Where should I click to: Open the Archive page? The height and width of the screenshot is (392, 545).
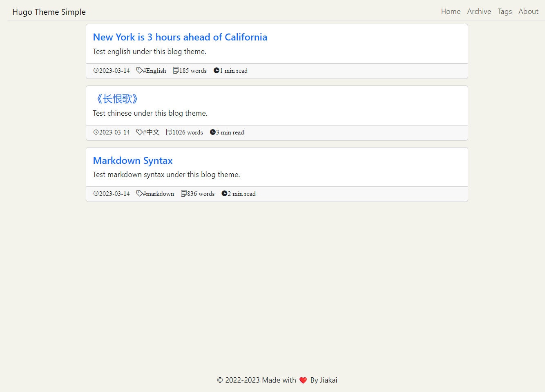[x=479, y=11]
